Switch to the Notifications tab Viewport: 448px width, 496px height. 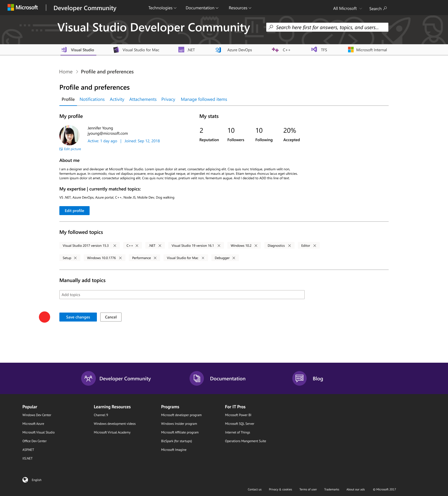pos(92,99)
